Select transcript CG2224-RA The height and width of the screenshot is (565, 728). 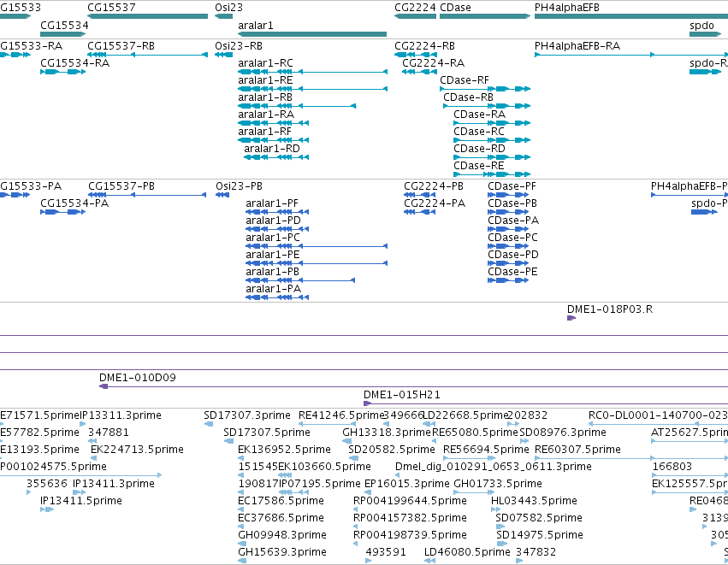pyautogui.click(x=419, y=72)
